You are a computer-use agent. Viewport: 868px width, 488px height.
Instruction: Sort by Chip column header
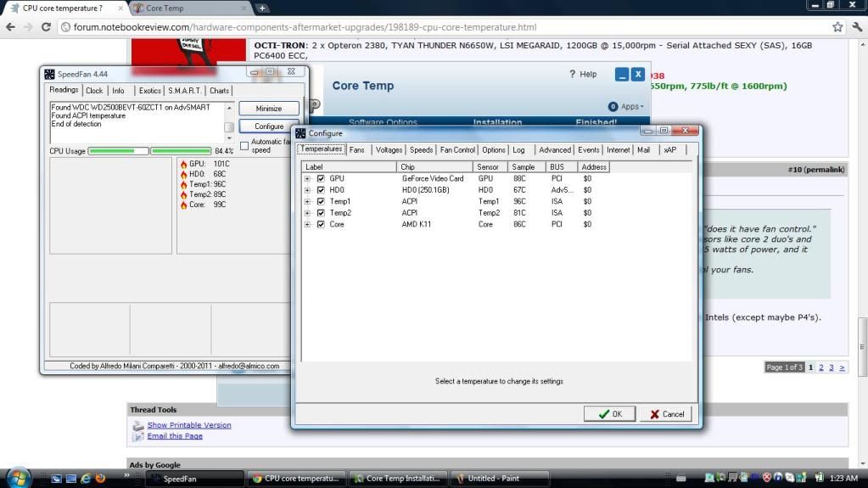(434, 166)
